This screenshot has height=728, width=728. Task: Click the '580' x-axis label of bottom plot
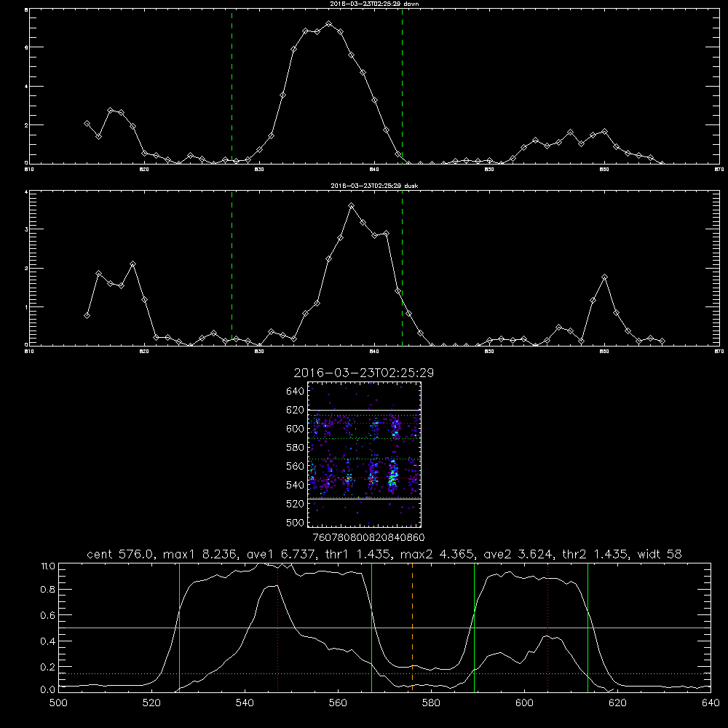pos(431,703)
